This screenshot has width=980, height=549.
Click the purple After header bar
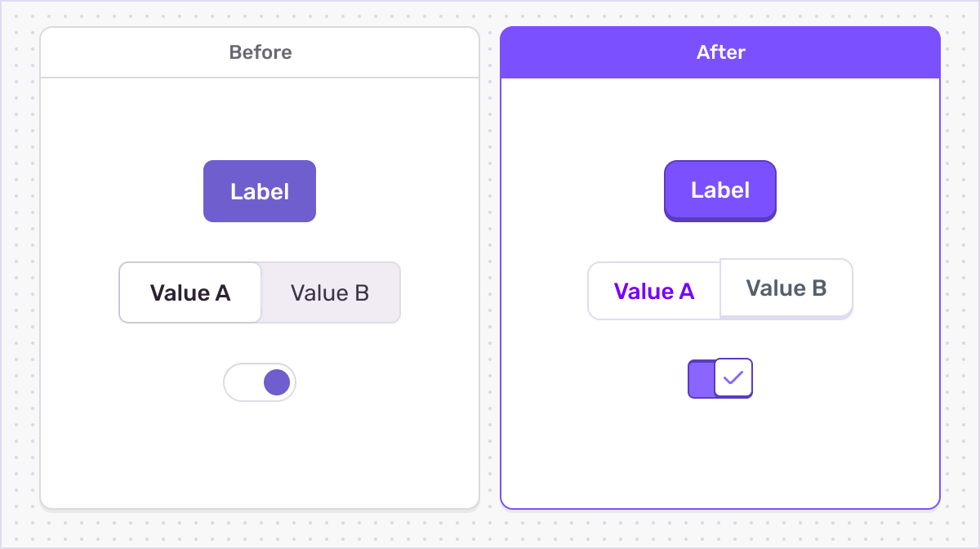(719, 51)
